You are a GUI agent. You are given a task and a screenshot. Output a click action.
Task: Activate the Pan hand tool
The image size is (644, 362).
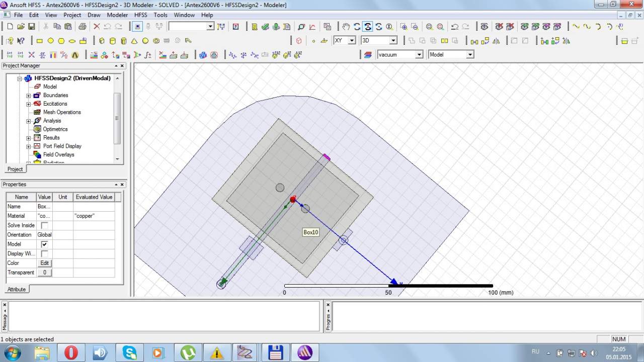346,27
